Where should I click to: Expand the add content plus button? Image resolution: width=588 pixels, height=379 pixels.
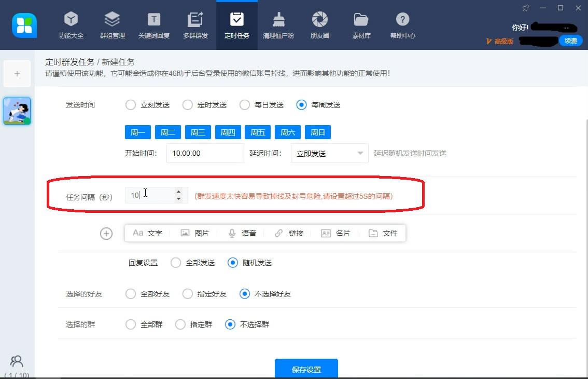(106, 234)
